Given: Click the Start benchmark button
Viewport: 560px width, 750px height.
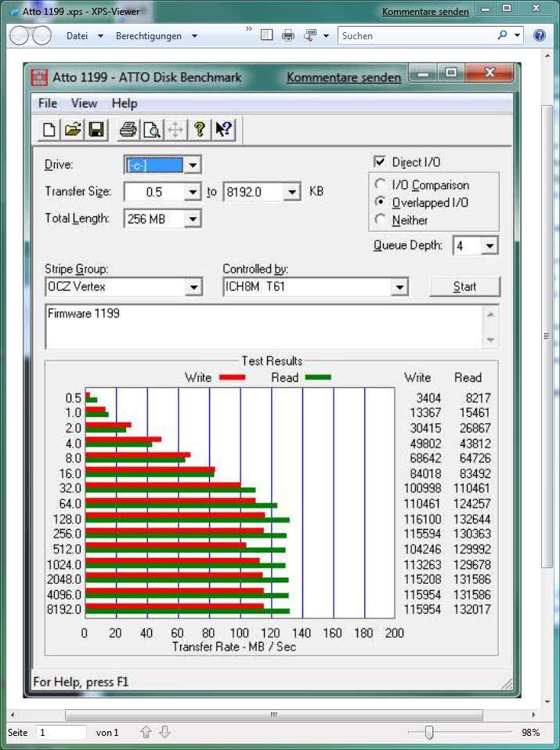Looking at the screenshot, I should (x=464, y=287).
